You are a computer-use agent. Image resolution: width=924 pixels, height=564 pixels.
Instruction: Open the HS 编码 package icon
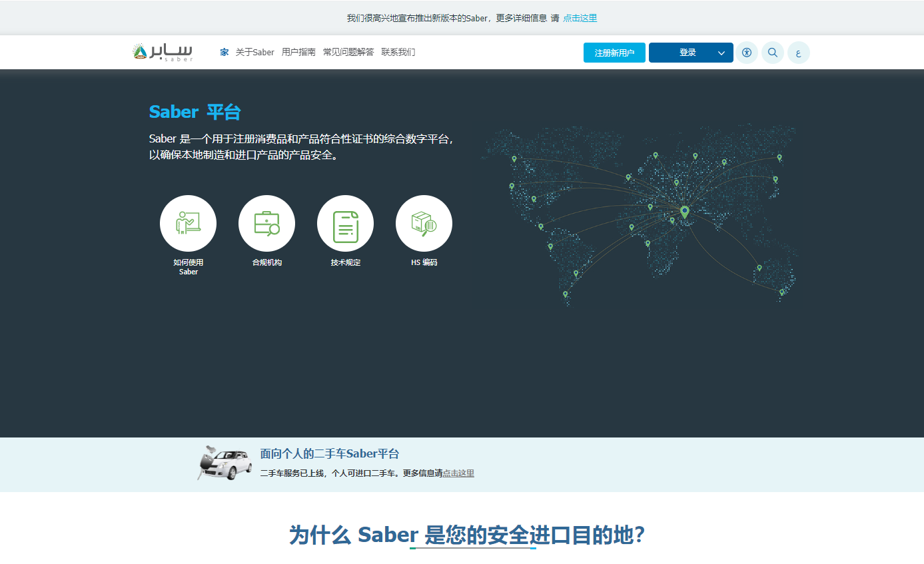click(424, 224)
